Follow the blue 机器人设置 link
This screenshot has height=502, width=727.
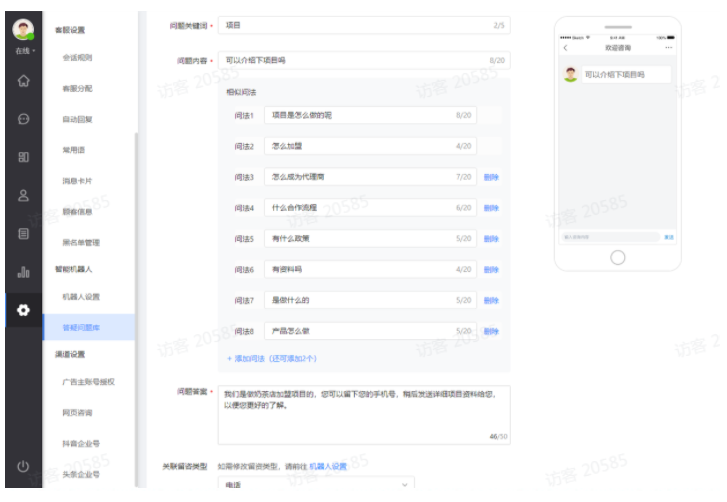[x=328, y=466]
